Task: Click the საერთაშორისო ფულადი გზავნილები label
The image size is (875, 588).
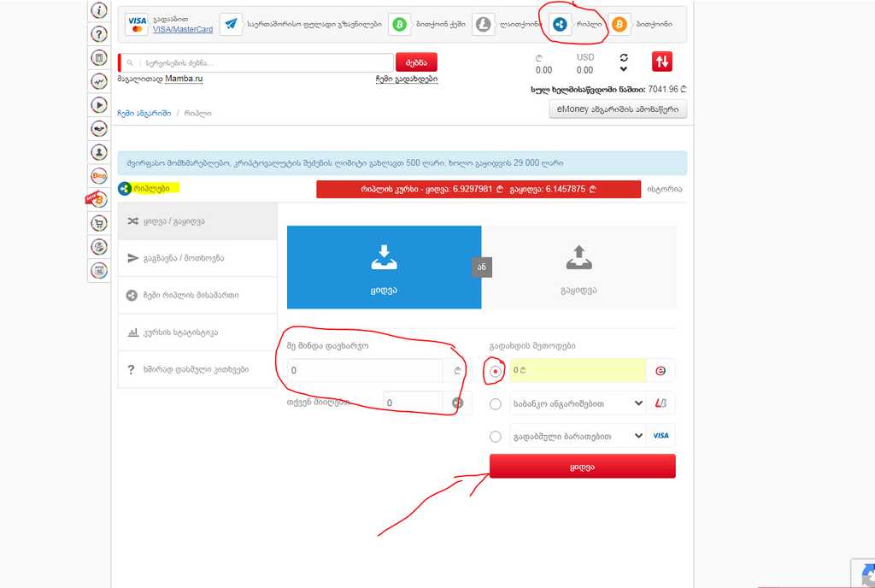Action: 314,24
